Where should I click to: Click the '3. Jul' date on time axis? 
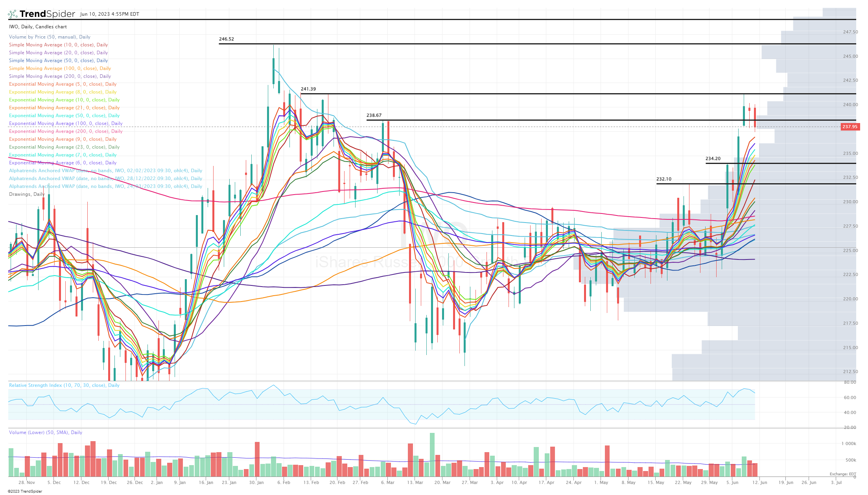[x=836, y=482]
